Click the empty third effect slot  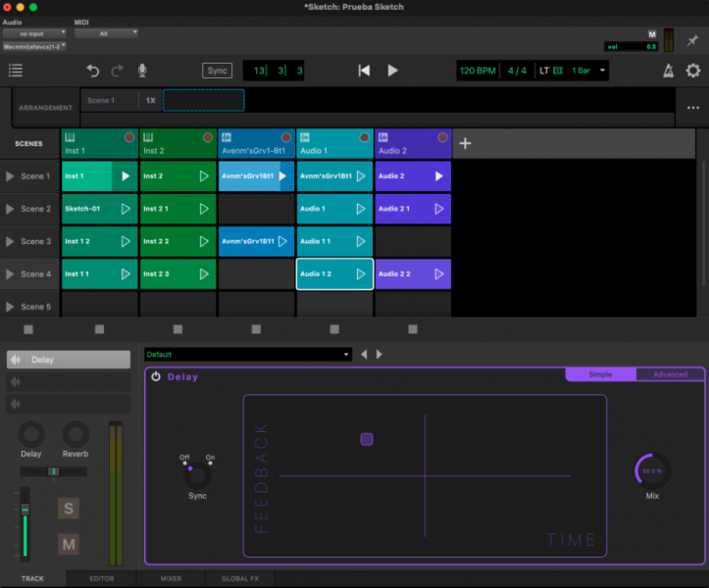click(x=69, y=404)
